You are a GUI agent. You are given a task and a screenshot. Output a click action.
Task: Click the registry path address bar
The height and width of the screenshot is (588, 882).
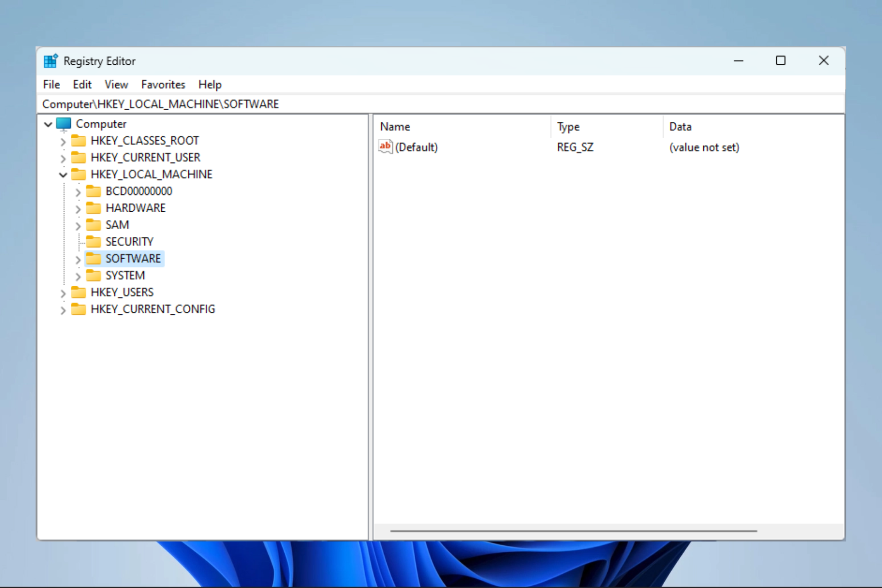point(441,104)
